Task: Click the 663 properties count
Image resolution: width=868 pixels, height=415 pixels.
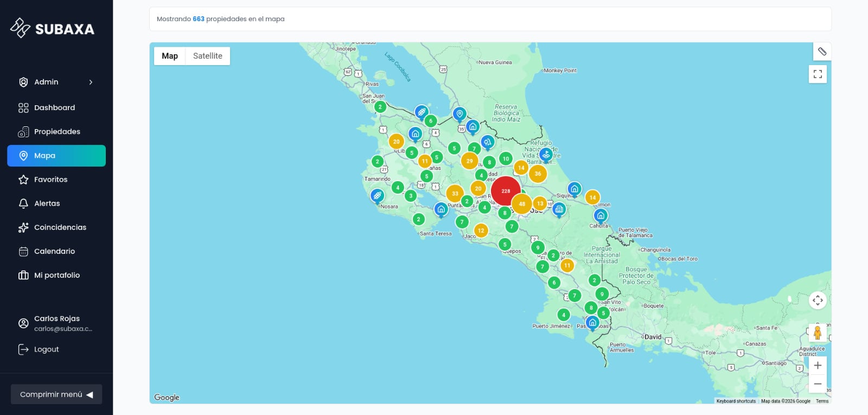Action: pyautogui.click(x=199, y=19)
